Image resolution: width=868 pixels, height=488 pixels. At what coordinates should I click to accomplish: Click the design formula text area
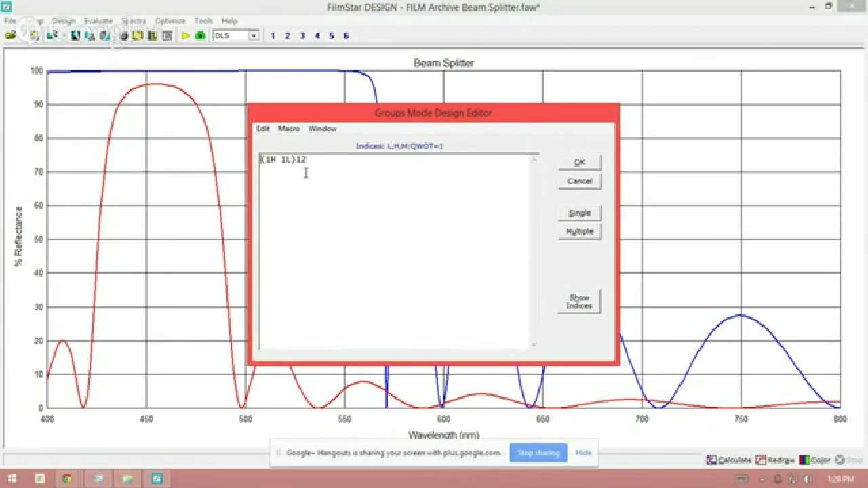coord(394,251)
